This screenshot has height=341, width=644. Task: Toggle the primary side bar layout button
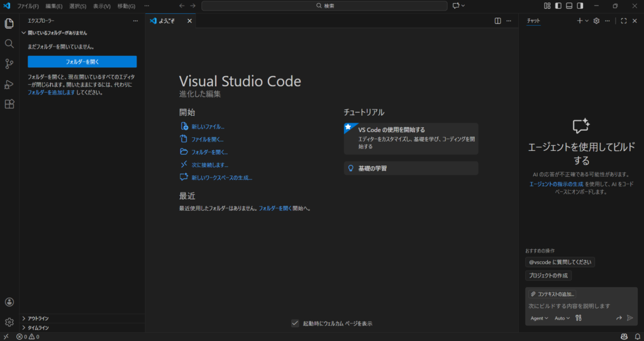(x=558, y=6)
